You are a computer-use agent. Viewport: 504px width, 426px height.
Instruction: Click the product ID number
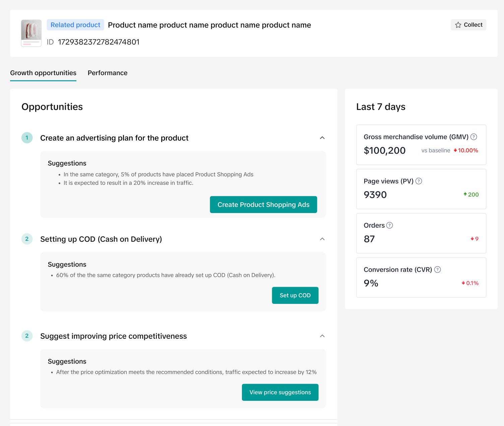[99, 42]
